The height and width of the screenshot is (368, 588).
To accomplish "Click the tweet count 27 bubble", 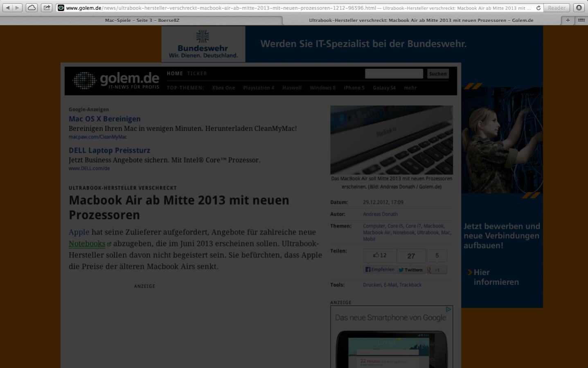I will coord(411,256).
